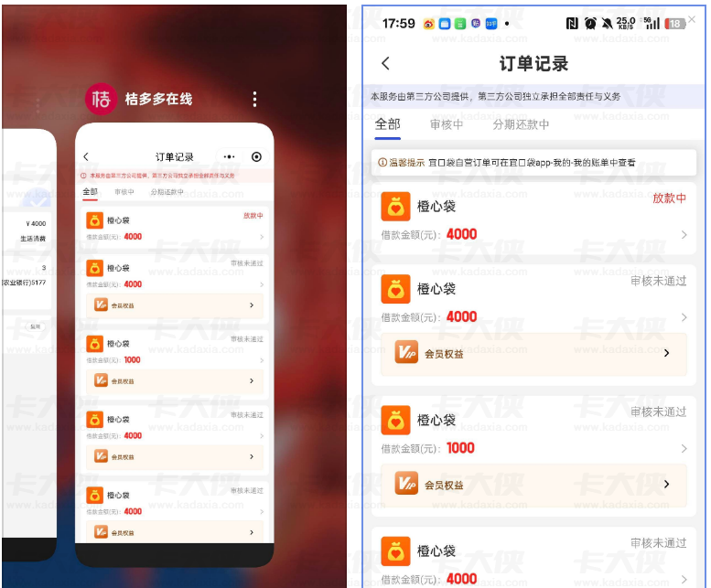This screenshot has width=711, height=588.
Task: Select 全部 tab in left preview card
Action: (x=90, y=192)
